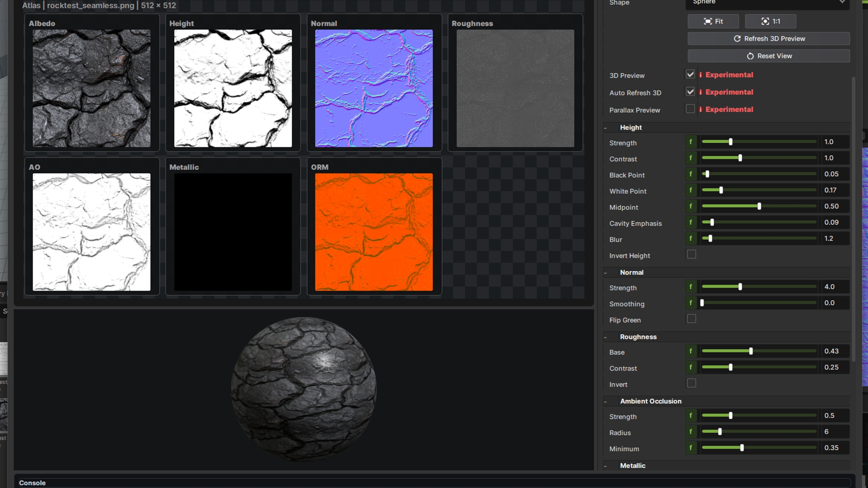Click the f icon beside Ambient Occlusion Strength

click(691, 416)
